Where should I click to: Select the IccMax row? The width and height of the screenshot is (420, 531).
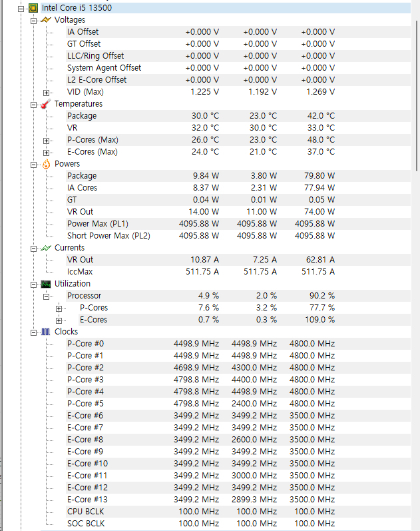(238, 272)
